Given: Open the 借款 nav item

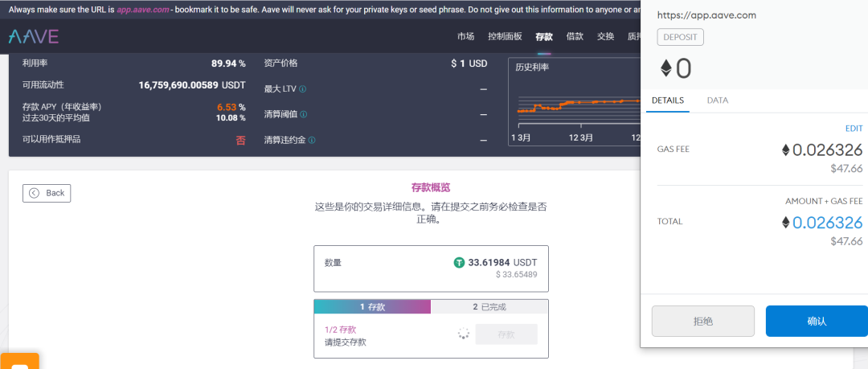Looking at the screenshot, I should point(575,36).
